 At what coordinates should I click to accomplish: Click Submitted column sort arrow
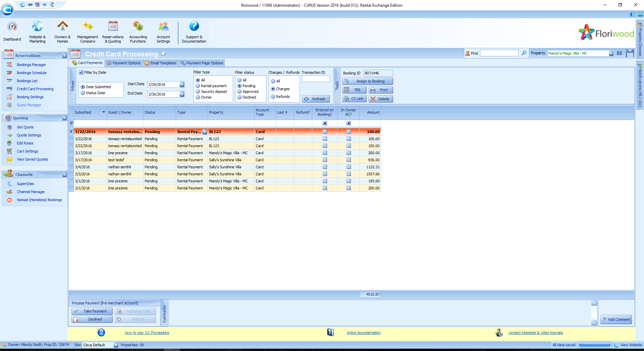[104, 112]
